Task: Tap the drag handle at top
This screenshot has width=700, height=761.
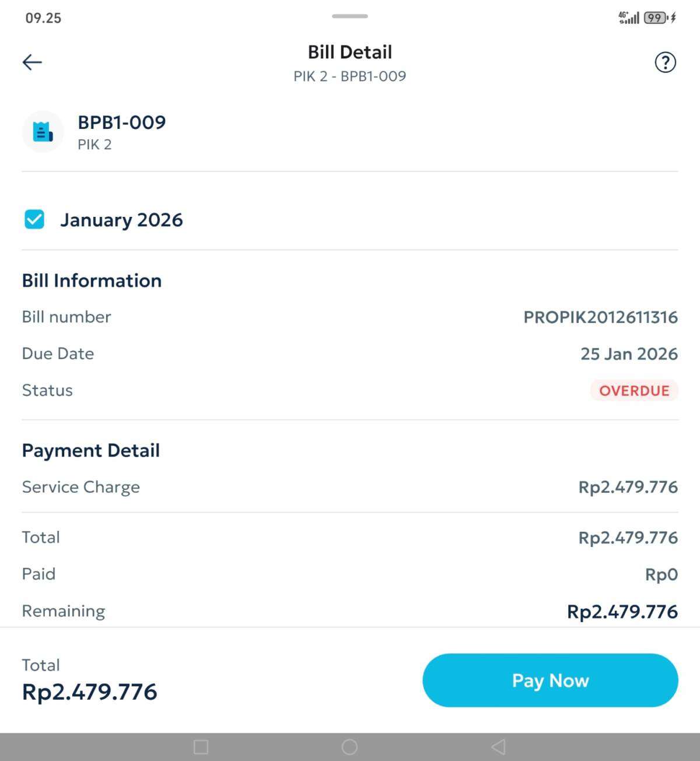Action: point(350,16)
